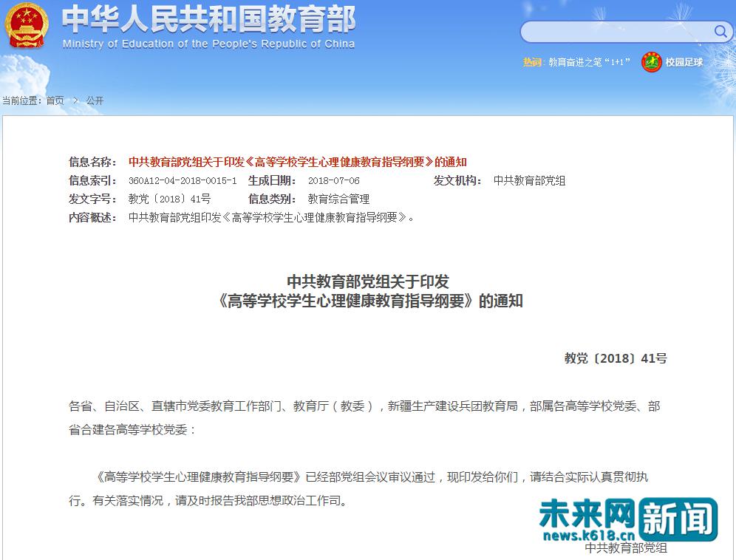Click the 中华人民共和国教育部 site title

tap(208, 19)
